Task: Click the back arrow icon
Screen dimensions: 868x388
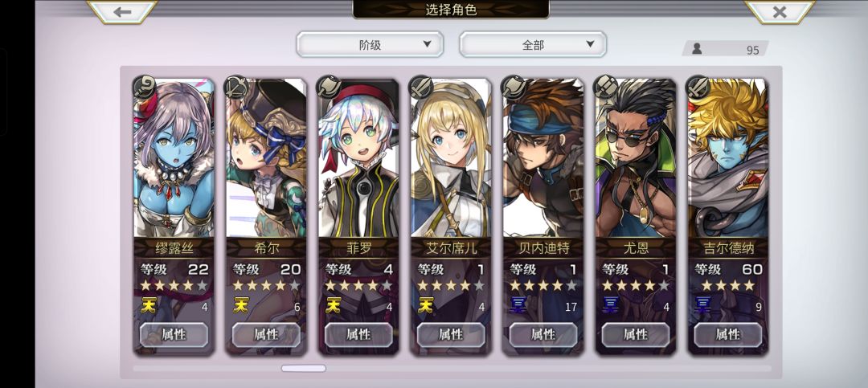Action: (x=122, y=11)
